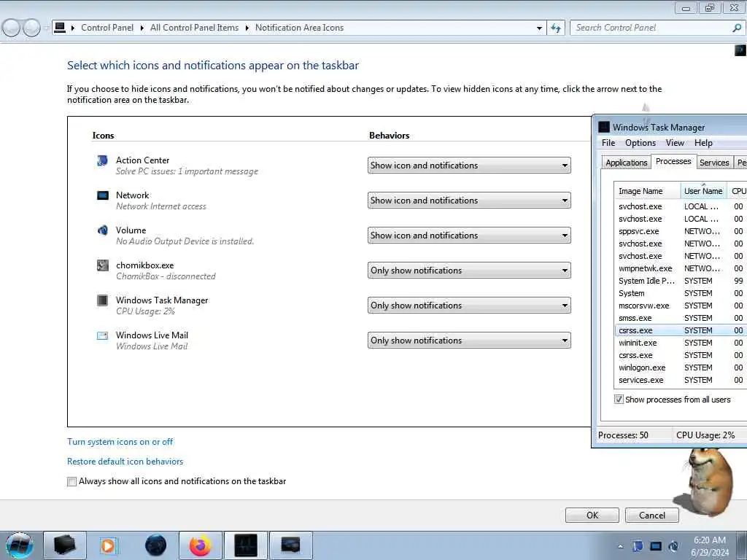Go to Control Panel breadcrumb
Screen dimensions: 747x560
(x=107, y=28)
